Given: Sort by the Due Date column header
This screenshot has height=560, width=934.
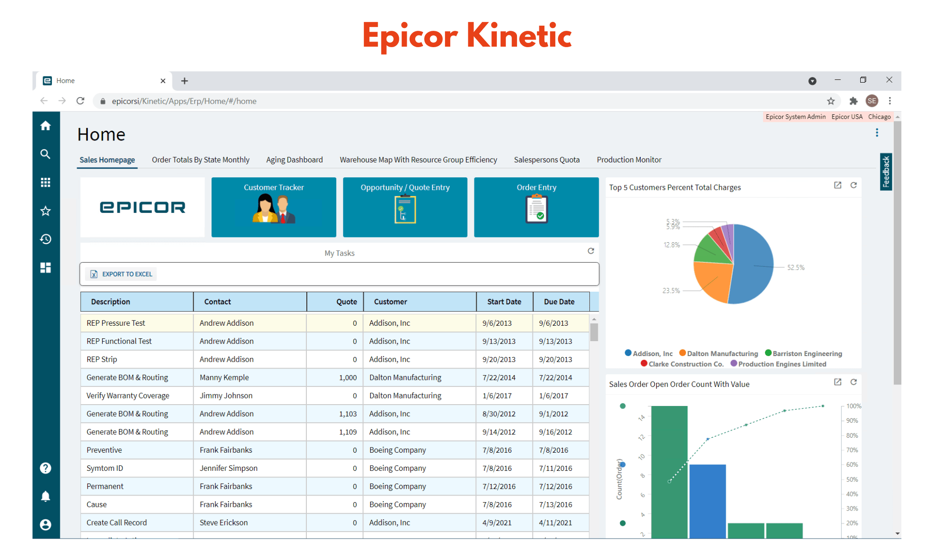Looking at the screenshot, I should [x=561, y=301].
